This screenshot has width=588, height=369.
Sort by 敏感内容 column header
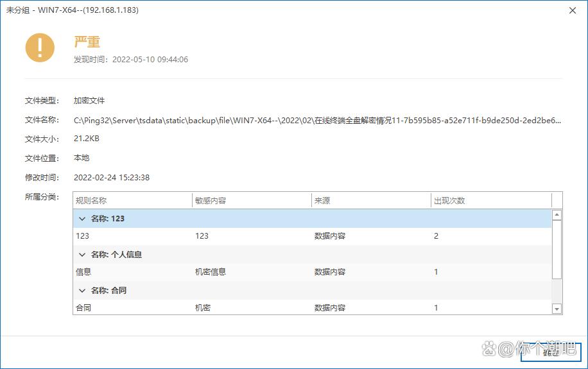point(252,201)
